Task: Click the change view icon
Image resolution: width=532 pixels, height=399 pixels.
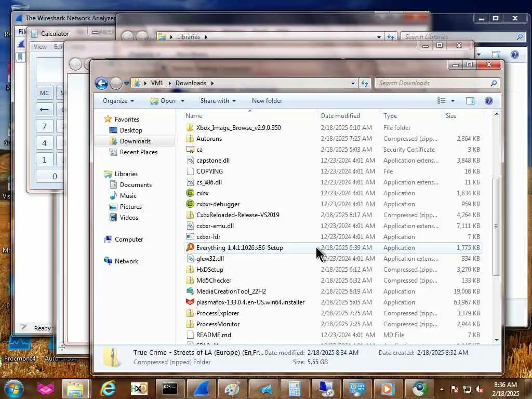Action: pos(442,101)
